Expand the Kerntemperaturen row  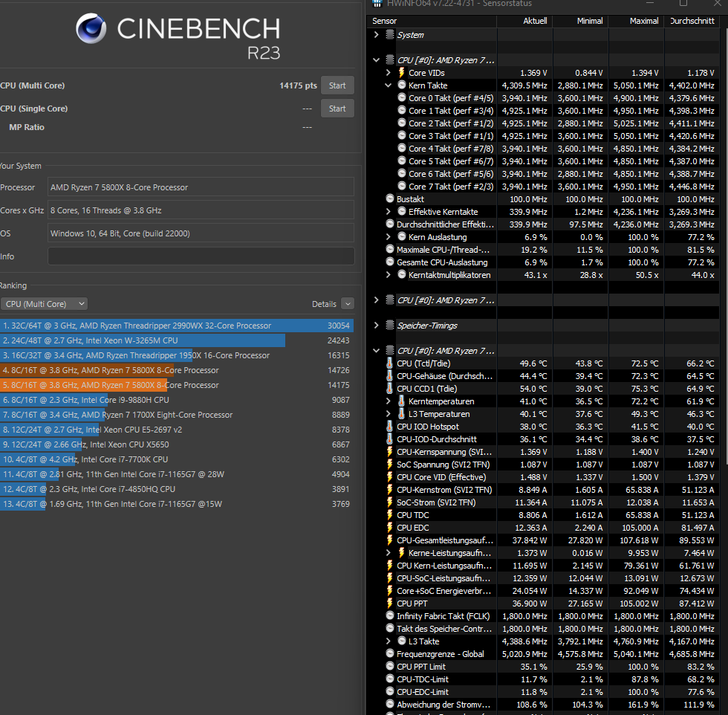pos(388,401)
